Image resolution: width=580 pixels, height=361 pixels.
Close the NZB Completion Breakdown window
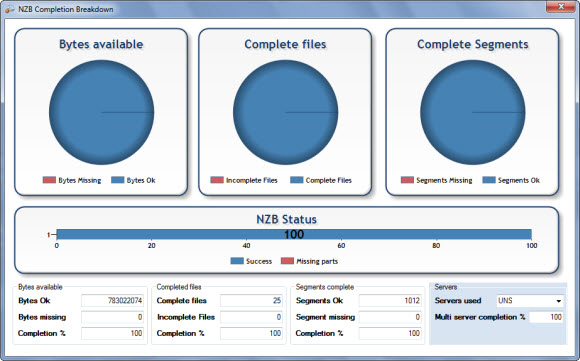[561, 7]
